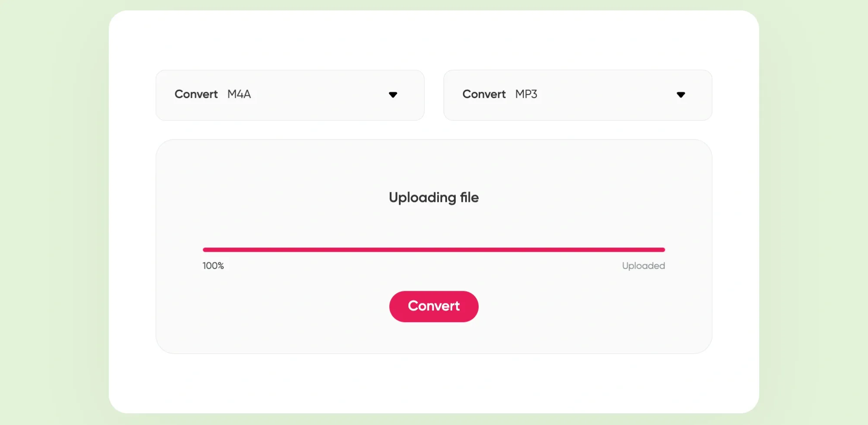868x425 pixels.
Task: Click the left Convert label
Action: point(196,94)
